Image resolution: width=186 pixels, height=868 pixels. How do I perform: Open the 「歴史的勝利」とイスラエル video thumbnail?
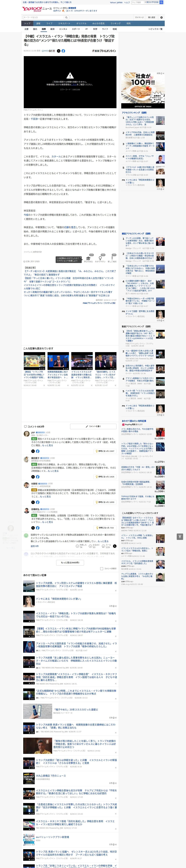106,361
